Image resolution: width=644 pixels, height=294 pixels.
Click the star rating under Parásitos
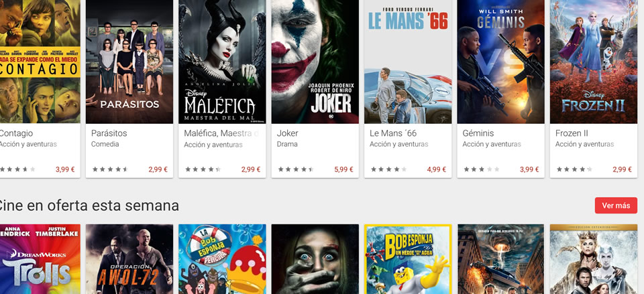coord(110,169)
